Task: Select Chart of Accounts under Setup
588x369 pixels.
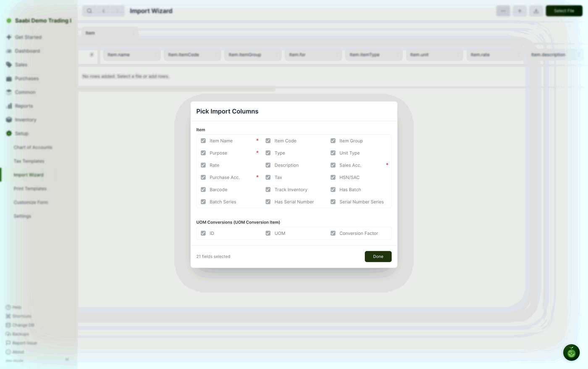Action: pyautogui.click(x=33, y=148)
